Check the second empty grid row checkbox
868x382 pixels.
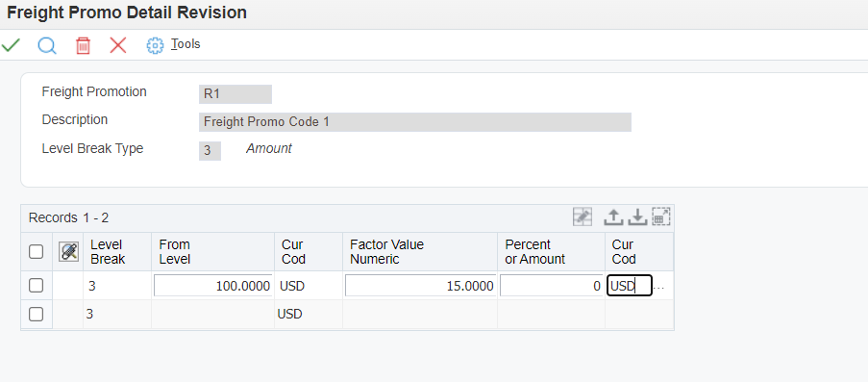(x=36, y=314)
